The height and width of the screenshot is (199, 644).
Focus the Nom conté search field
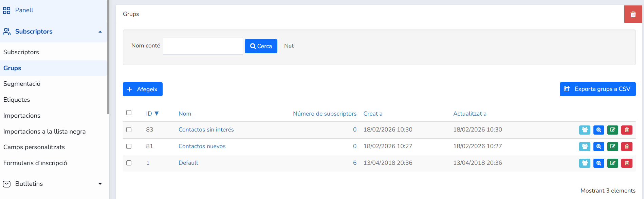[x=203, y=46]
